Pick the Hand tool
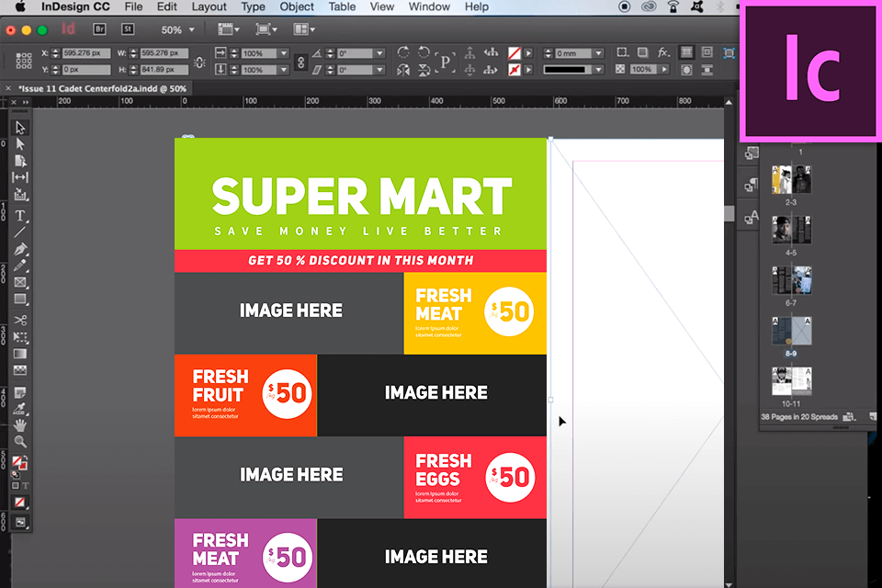882x588 pixels. tap(20, 425)
